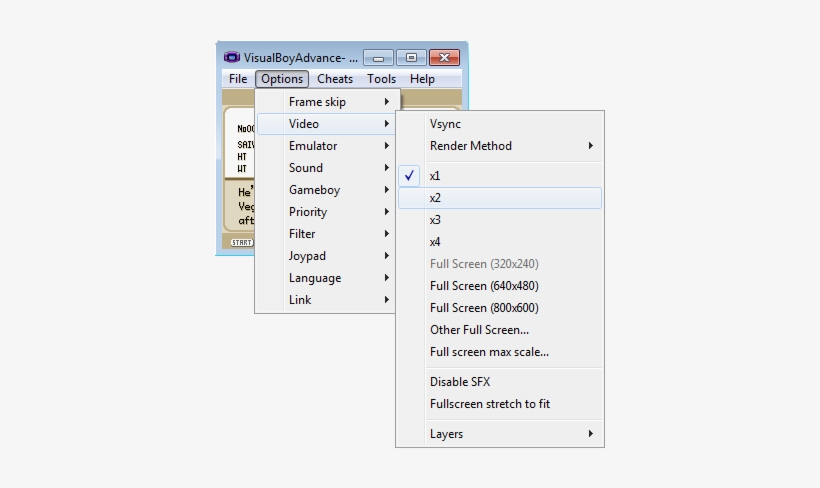Image resolution: width=820 pixels, height=488 pixels.
Task: Expand the Render Method submenu
Action: pyautogui.click(x=500, y=146)
